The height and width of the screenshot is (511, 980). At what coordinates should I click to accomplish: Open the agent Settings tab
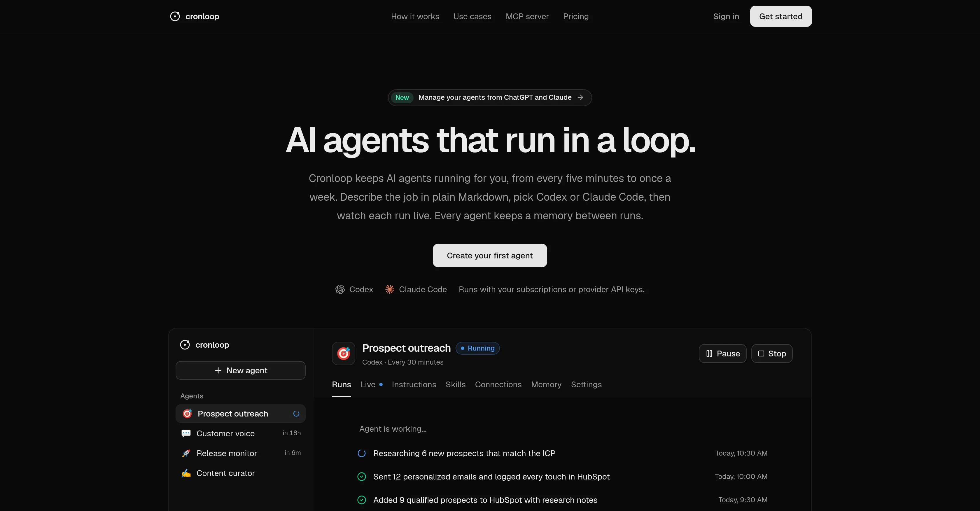586,384
